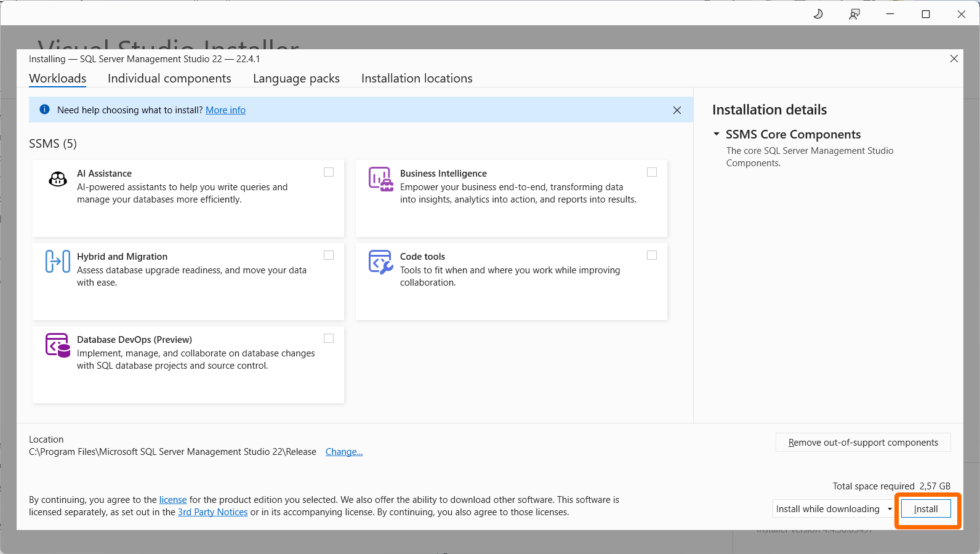Open Install while downloading dropdown
The height and width of the screenshot is (554, 980).
tap(890, 509)
